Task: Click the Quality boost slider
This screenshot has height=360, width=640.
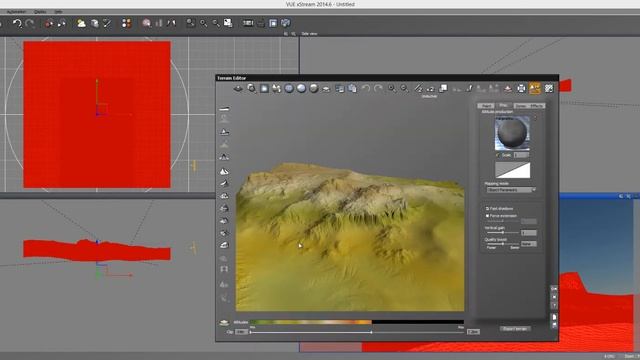Action: click(502, 244)
